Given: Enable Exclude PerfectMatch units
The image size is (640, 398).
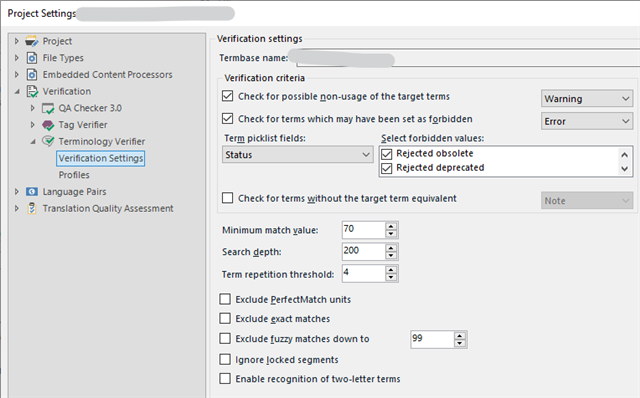Looking at the screenshot, I should tap(225, 299).
